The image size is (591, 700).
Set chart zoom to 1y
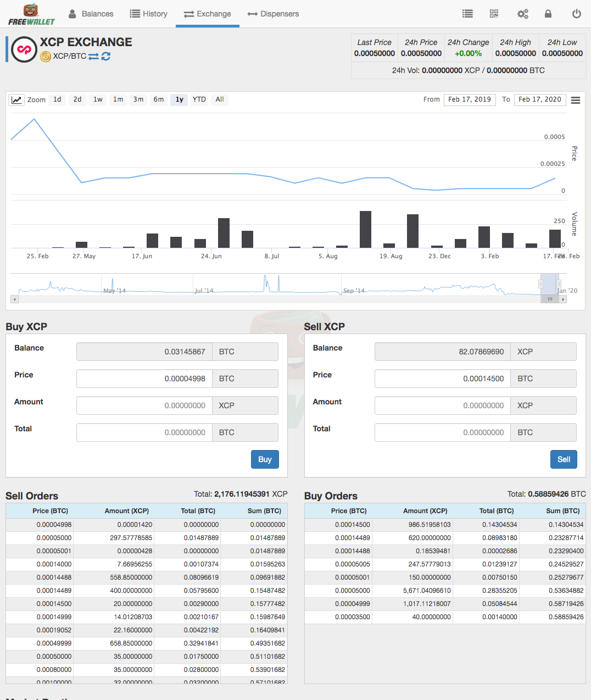pyautogui.click(x=179, y=99)
